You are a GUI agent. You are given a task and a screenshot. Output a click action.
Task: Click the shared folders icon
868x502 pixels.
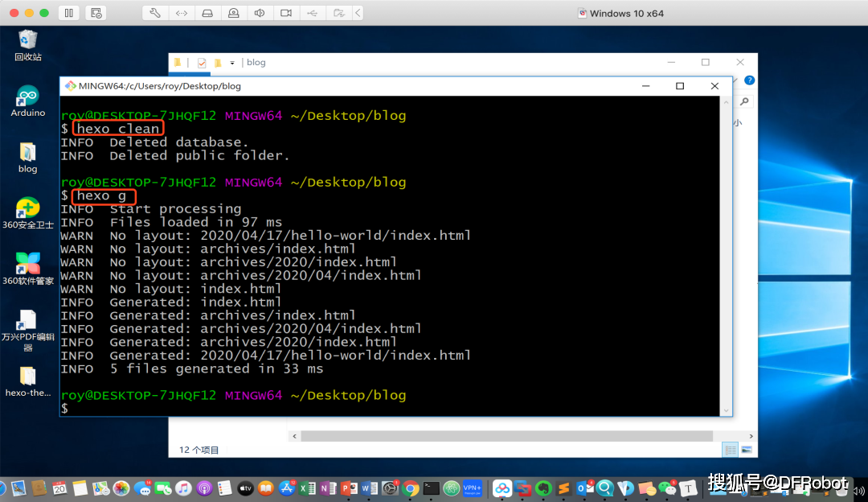pyautogui.click(x=339, y=13)
